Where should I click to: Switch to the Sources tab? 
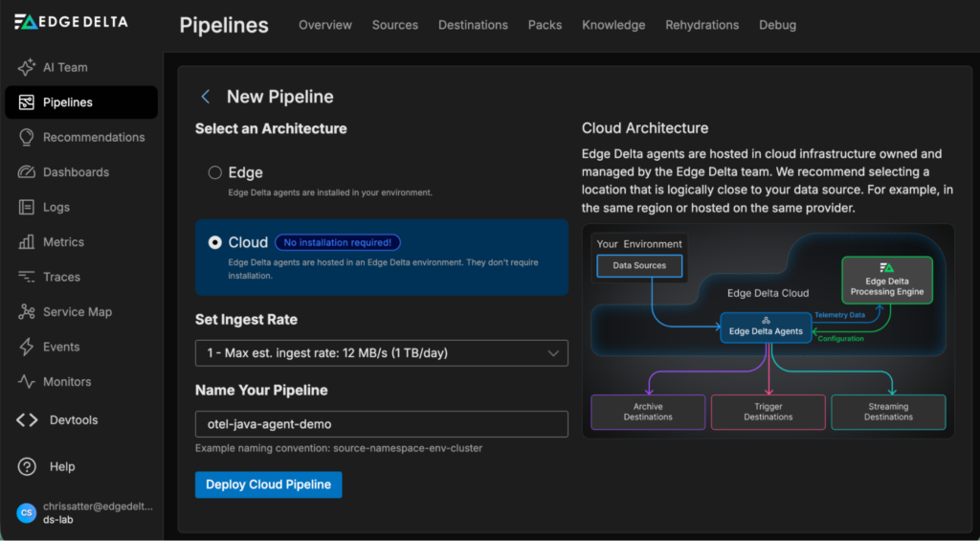(x=394, y=25)
